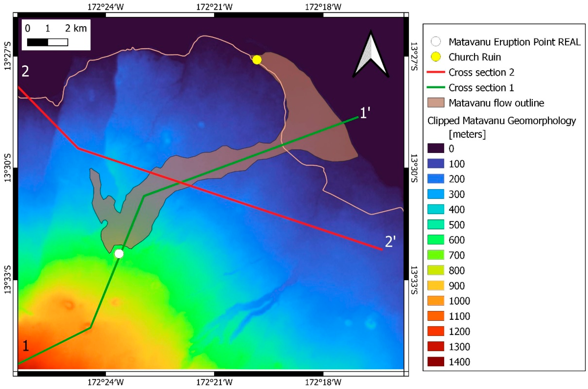Click the Matavanu flow outline legend swatch
The width and height of the screenshot is (588, 389).
point(436,103)
